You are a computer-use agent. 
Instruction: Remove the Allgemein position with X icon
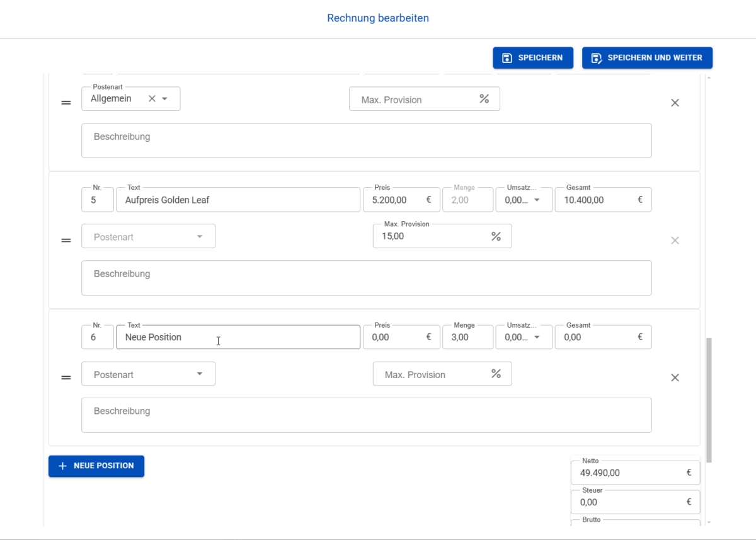point(675,103)
